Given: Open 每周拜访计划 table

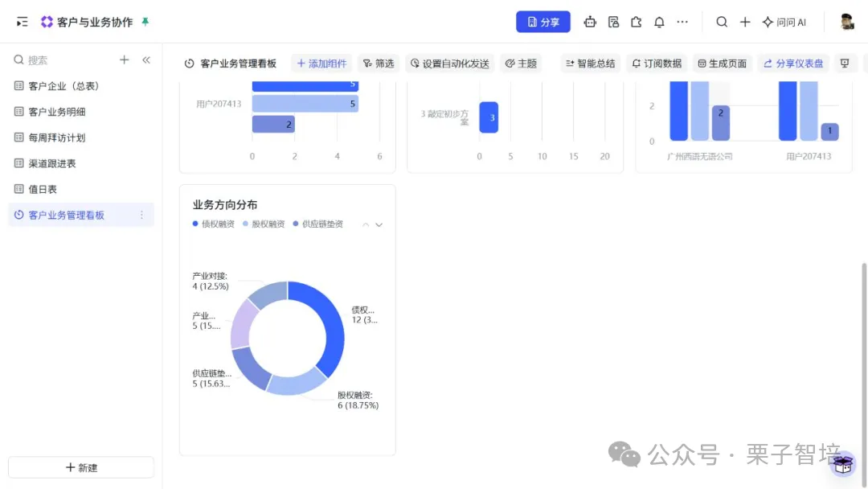Looking at the screenshot, I should (81, 138).
